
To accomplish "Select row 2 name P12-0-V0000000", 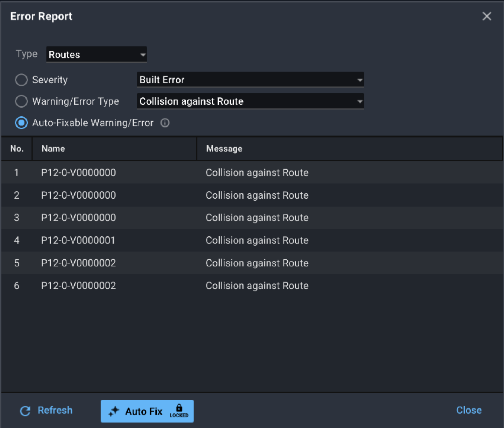I will [79, 195].
